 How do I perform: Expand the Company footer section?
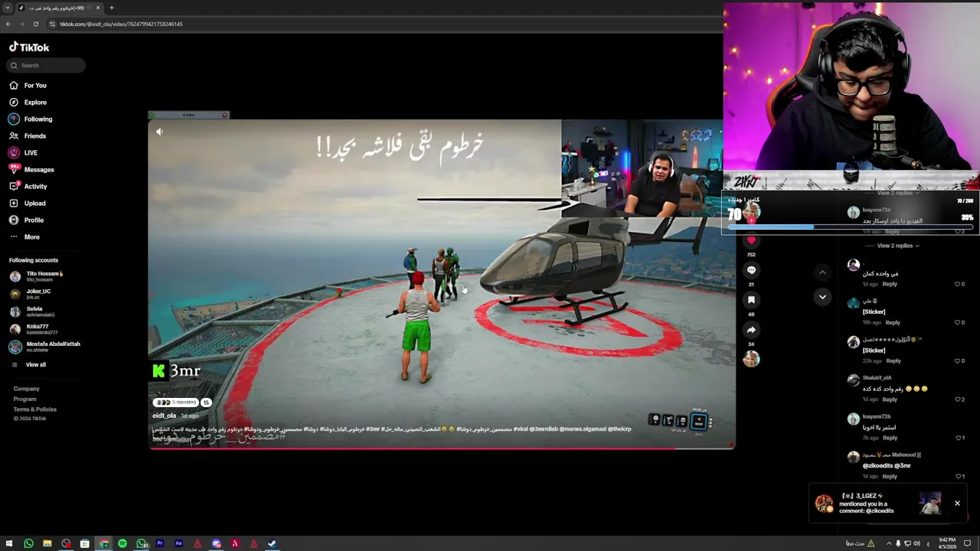click(26, 389)
